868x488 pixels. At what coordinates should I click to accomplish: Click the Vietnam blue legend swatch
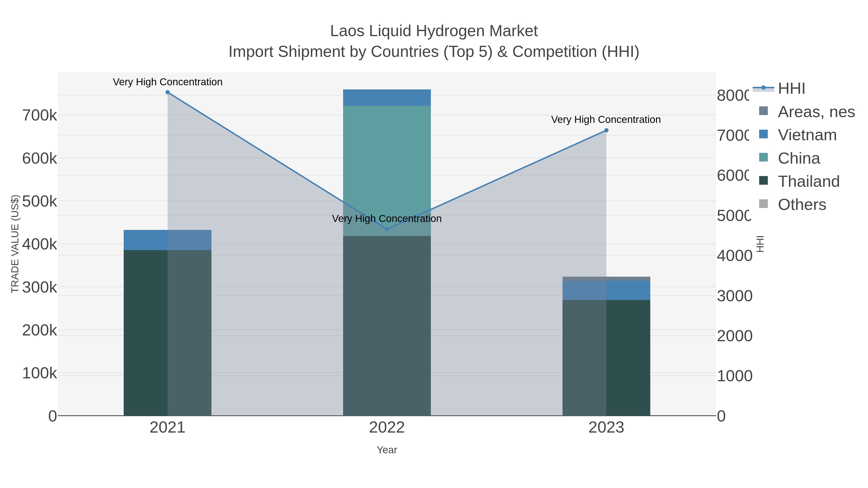(764, 134)
